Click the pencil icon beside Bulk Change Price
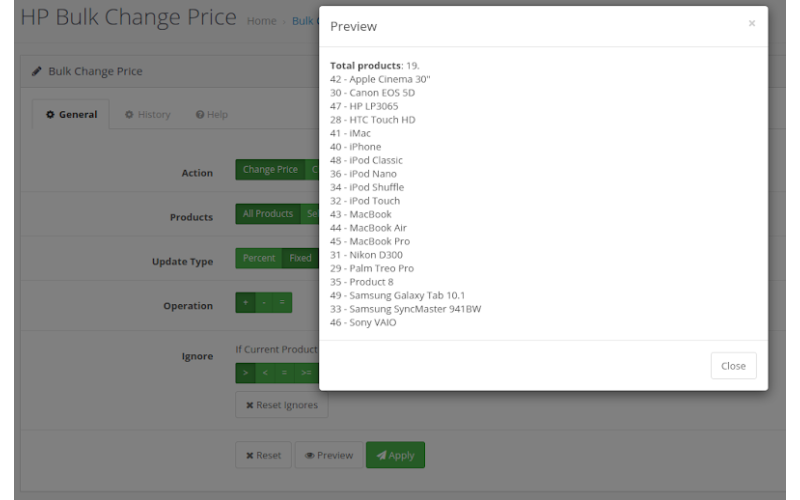This screenshot has height=500, width=800. [x=36, y=71]
